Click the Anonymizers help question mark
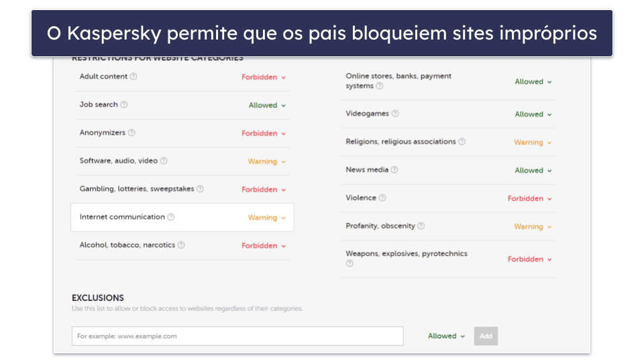644x362 pixels. coord(131,133)
